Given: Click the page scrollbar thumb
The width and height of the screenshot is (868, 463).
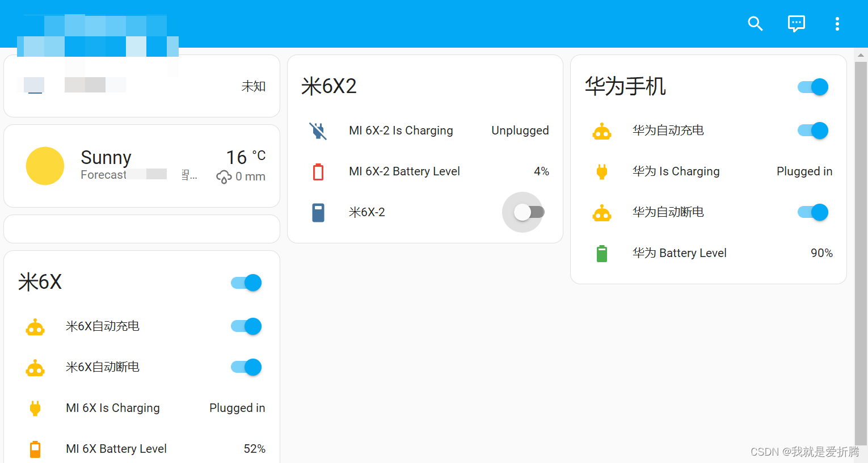Looking at the screenshot, I should pos(861,252).
